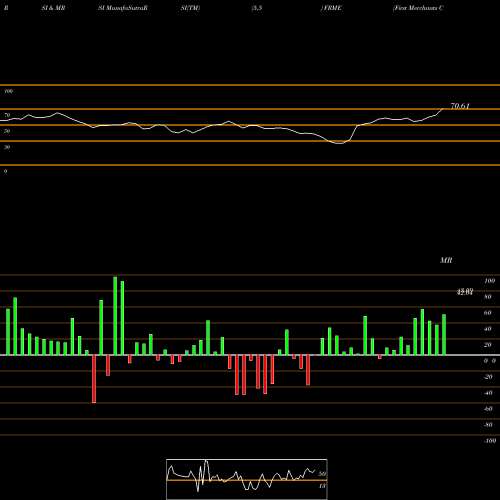Click the longest red MR histogram bar
The height and width of the screenshot is (500, 500).
pyautogui.click(x=94, y=379)
